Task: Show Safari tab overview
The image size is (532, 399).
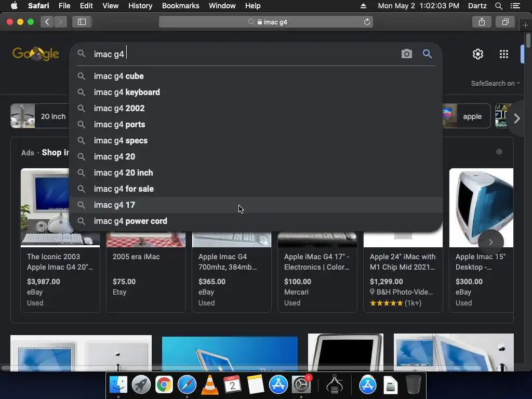Action: click(505, 22)
